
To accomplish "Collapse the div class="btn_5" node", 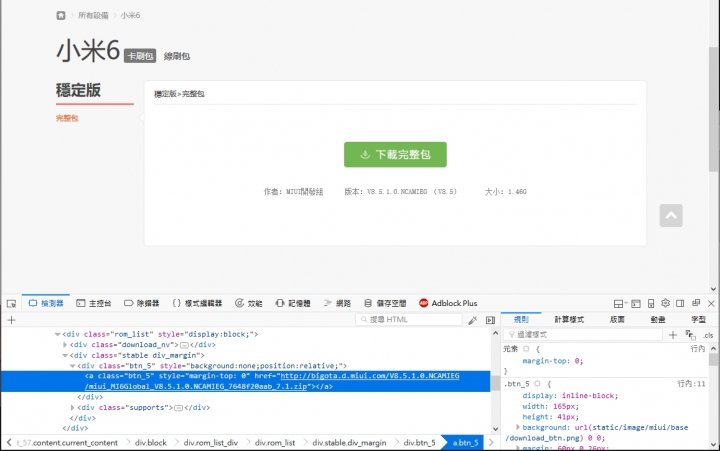I will (73, 366).
